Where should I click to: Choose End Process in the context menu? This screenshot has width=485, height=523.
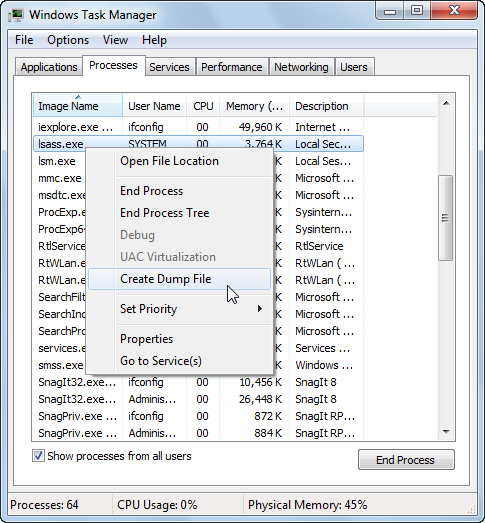tap(179, 191)
